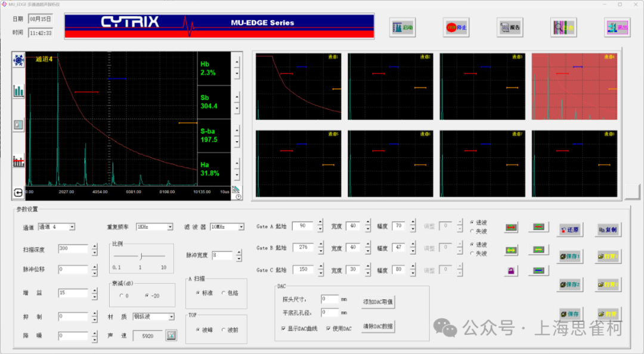Viewport: 644px width, 354px height.
Task: Click the 保存2 save button
Action: [x=569, y=285]
